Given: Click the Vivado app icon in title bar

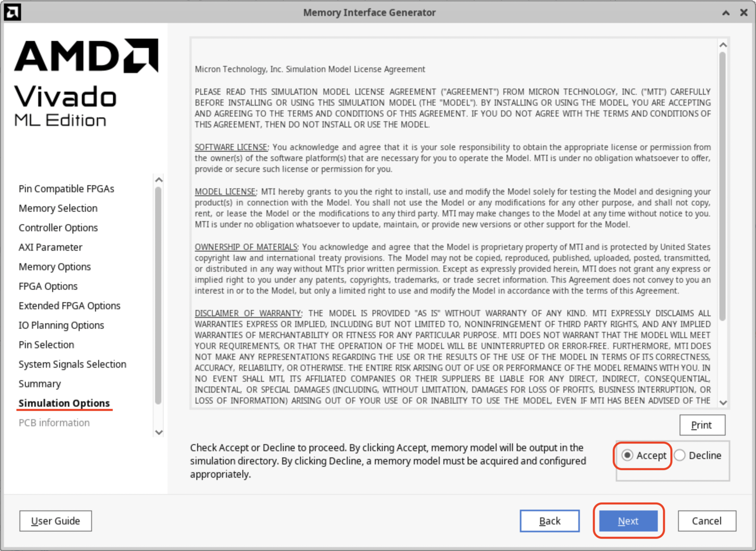Looking at the screenshot, I should pyautogui.click(x=12, y=12).
